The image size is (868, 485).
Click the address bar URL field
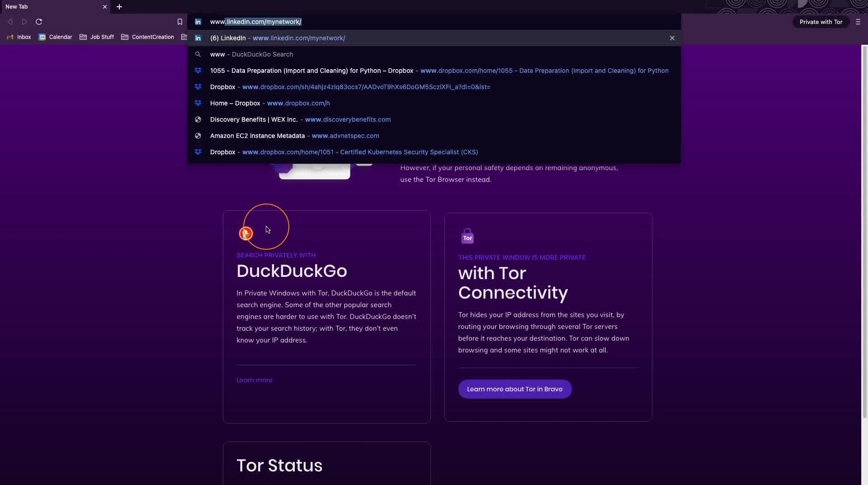click(434, 22)
